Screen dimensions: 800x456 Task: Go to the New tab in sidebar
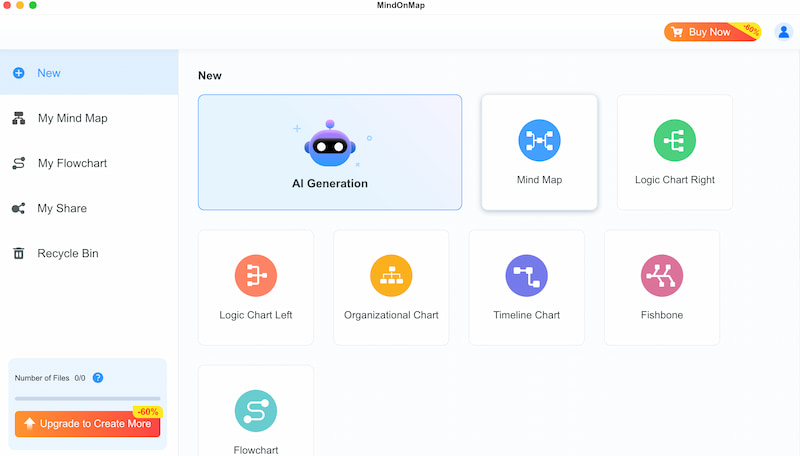89,72
